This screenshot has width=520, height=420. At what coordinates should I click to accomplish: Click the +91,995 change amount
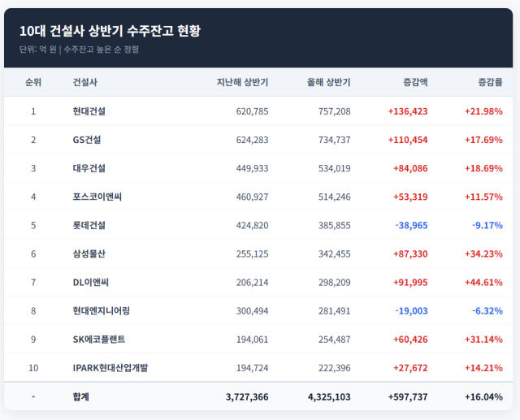coord(410,282)
